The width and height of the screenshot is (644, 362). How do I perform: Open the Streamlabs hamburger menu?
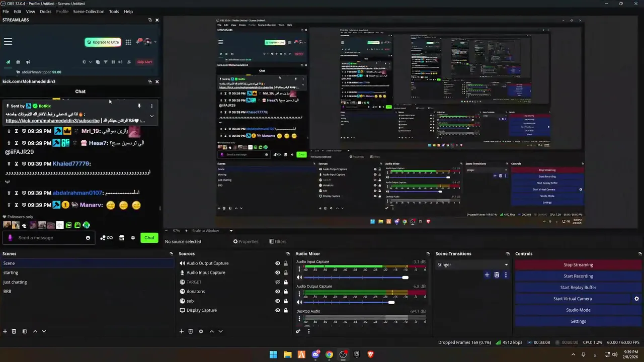[8, 42]
